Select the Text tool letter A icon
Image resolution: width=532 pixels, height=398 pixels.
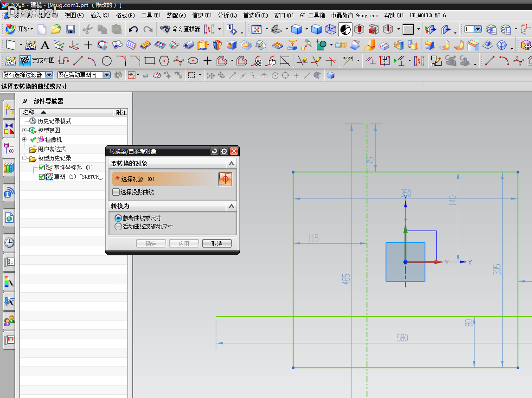[45, 45]
